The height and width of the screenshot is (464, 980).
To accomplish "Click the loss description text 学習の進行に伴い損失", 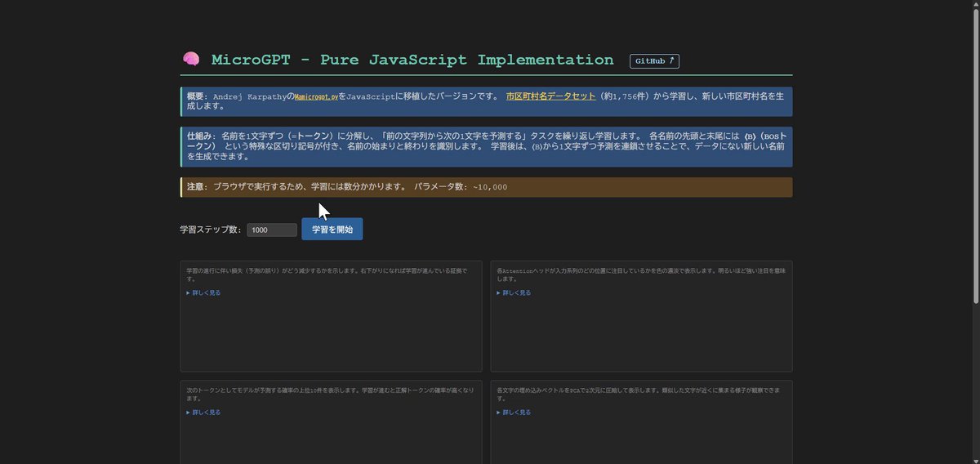I will point(326,273).
